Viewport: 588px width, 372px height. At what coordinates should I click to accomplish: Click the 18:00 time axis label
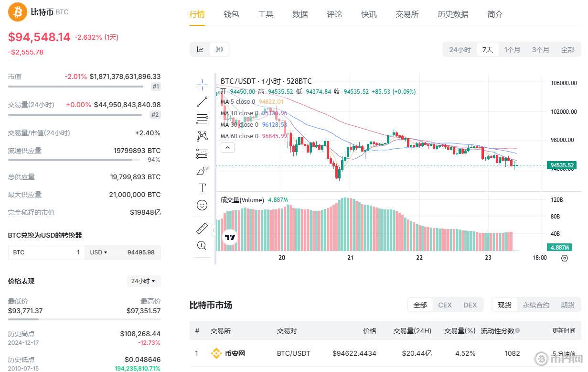(540, 258)
